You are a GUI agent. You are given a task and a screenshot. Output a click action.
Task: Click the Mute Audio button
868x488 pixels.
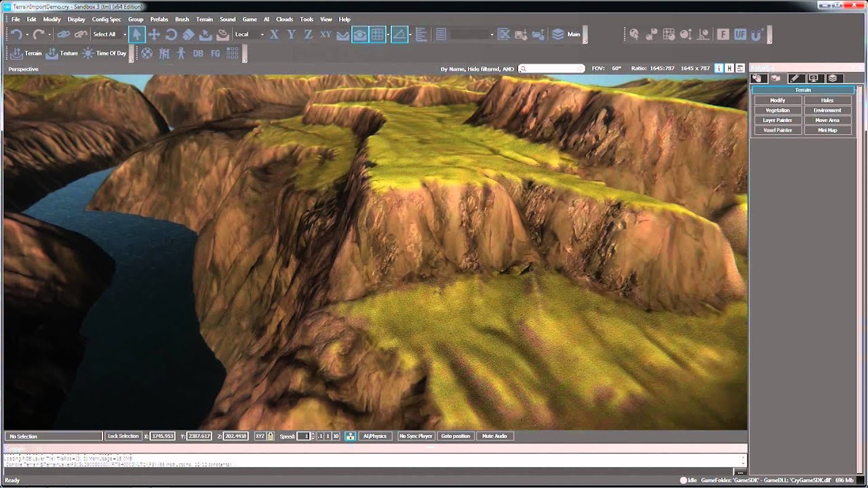494,436
